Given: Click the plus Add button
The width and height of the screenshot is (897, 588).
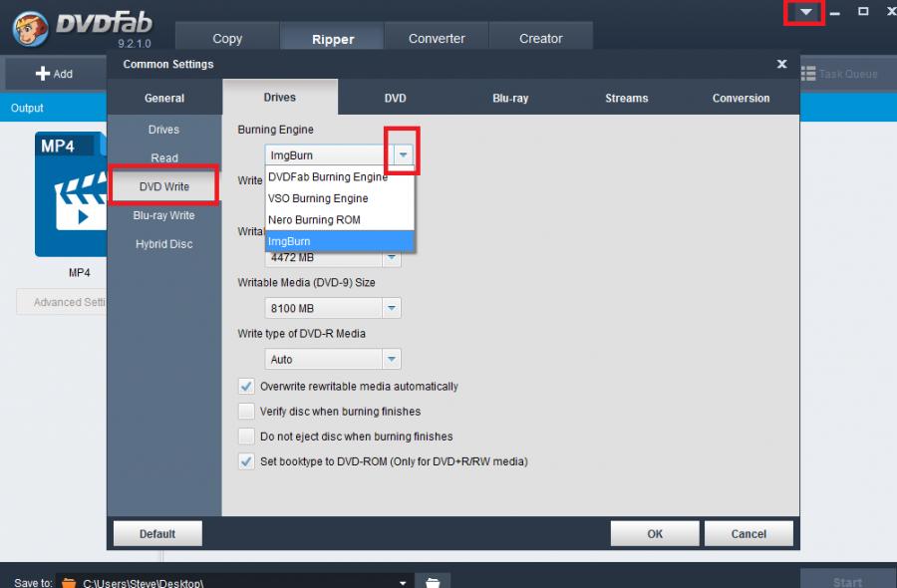Looking at the screenshot, I should coord(55,74).
